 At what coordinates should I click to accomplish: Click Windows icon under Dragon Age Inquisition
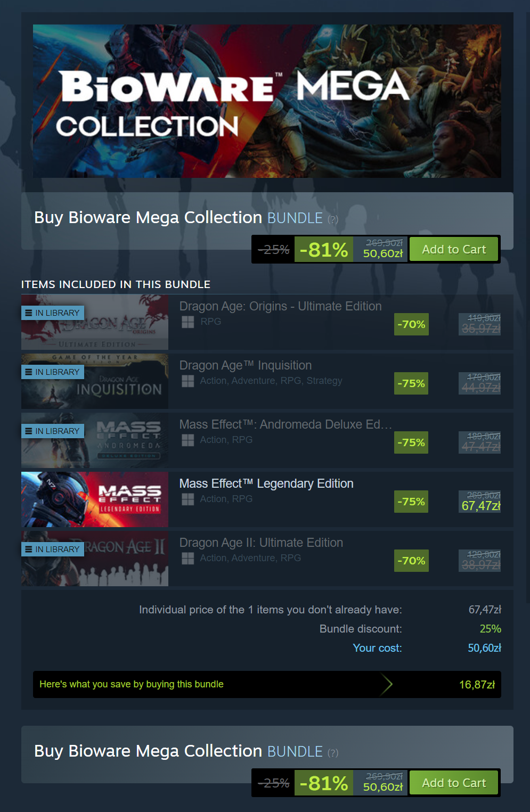[x=187, y=381]
